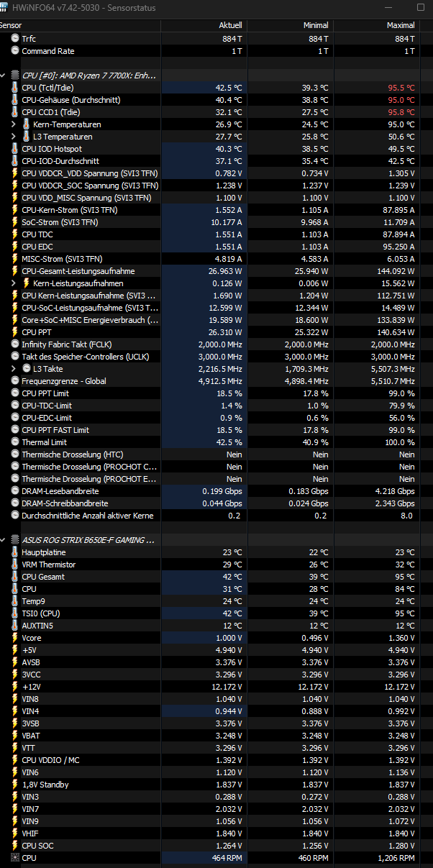Collapse the CPU [#0] AMD Ryzen 7 7700X group
The width and height of the screenshot is (433, 868).
click(x=4, y=76)
